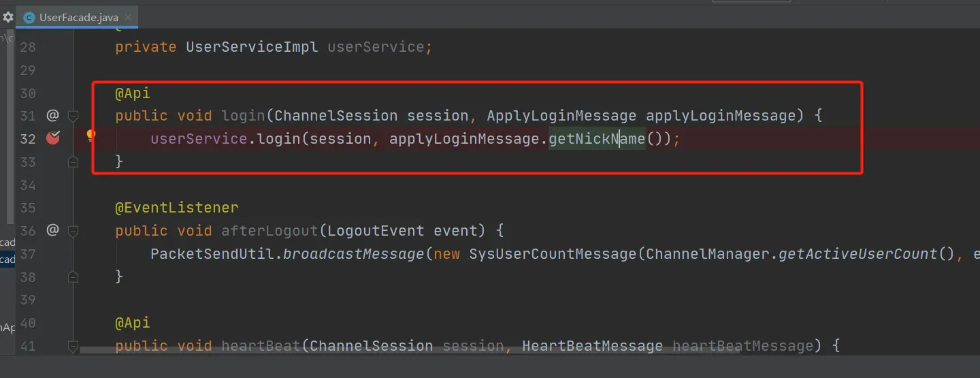Image resolution: width=980 pixels, height=378 pixels.
Task: Click the broadcastMessage method call
Action: 353,254
